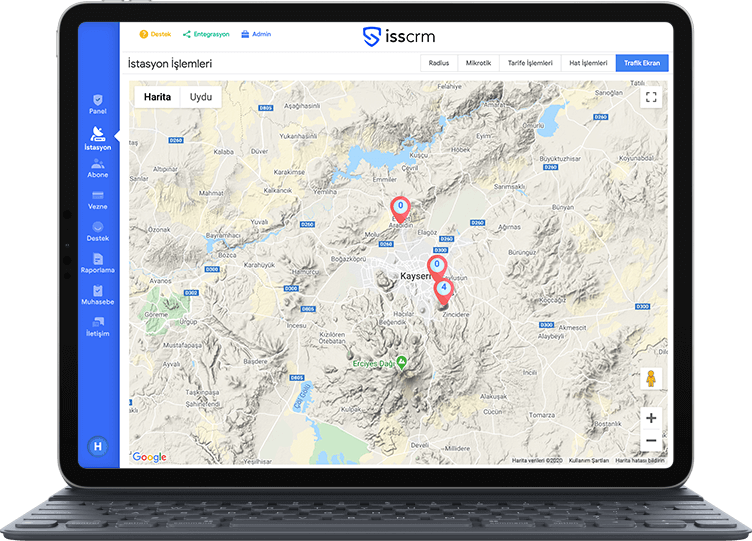
Task: Open the Muhasebe clipboard icon
Action: pyautogui.click(x=98, y=291)
